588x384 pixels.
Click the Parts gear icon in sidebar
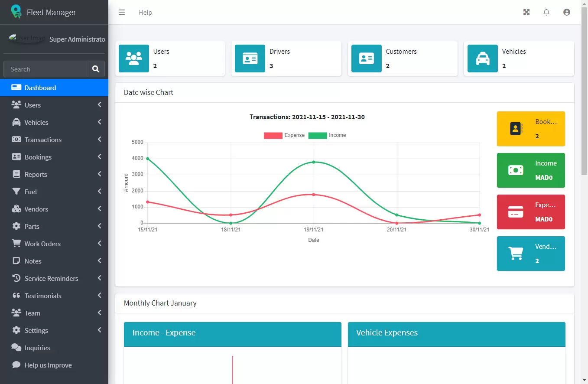[x=16, y=226]
